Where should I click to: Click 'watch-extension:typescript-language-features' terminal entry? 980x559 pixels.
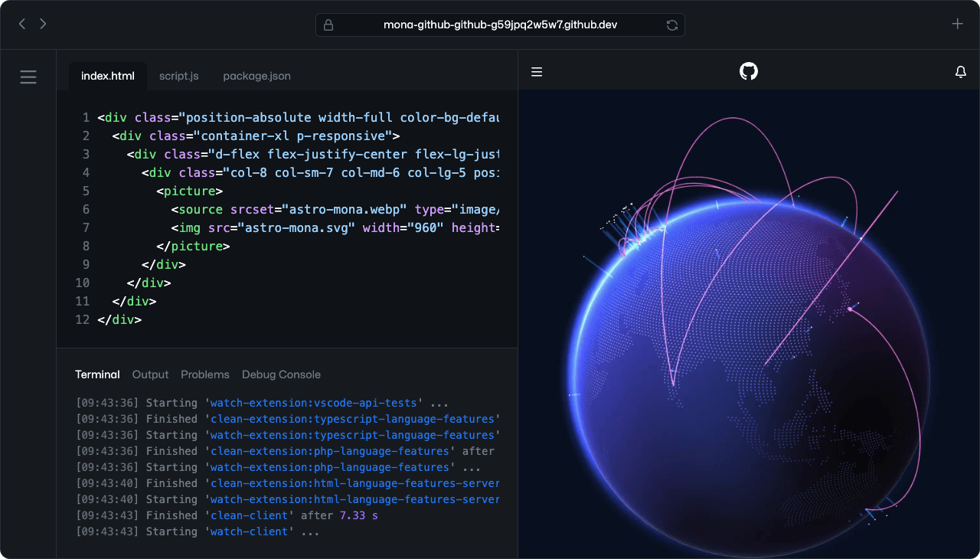point(351,435)
